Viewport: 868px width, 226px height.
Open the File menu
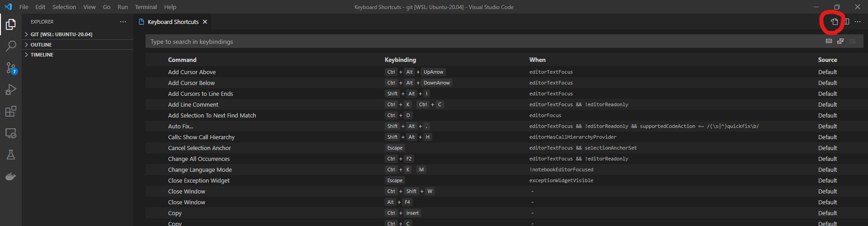point(24,7)
